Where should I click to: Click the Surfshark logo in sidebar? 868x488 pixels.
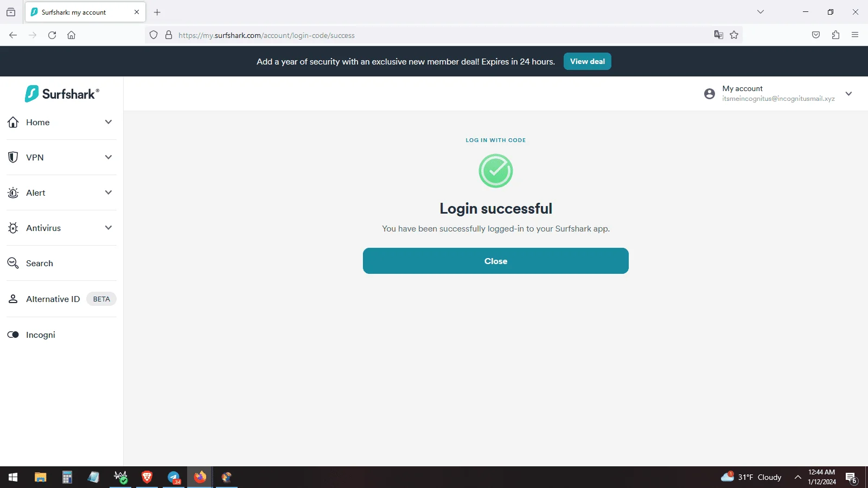[62, 94]
